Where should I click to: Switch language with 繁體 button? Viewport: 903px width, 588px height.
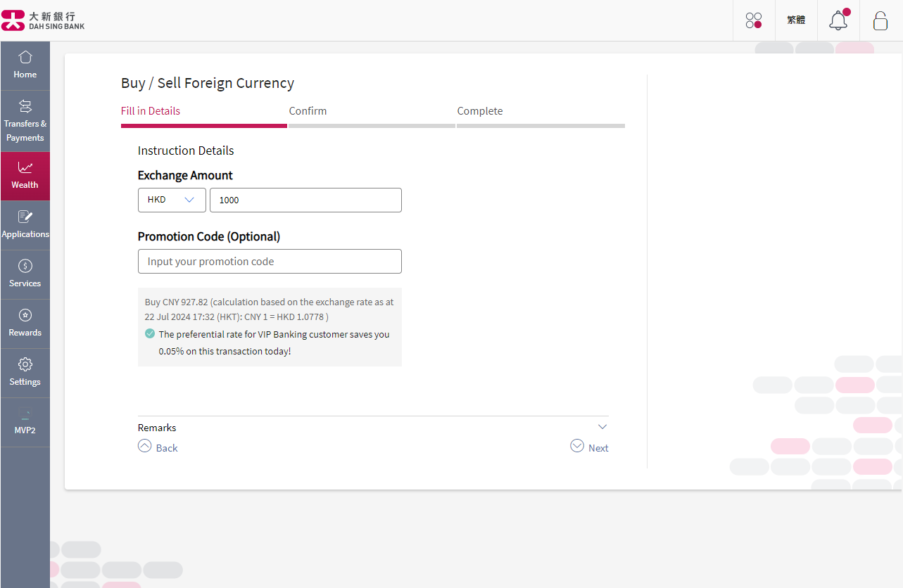(x=796, y=20)
